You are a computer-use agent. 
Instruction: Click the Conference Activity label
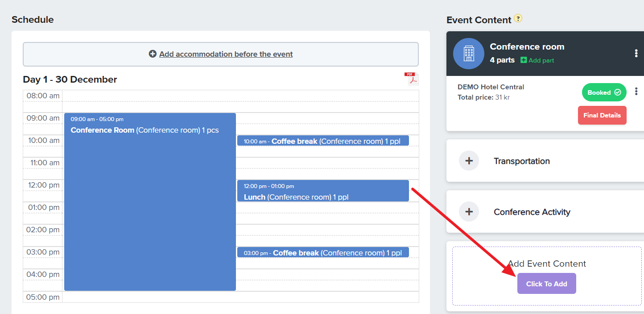(x=532, y=212)
